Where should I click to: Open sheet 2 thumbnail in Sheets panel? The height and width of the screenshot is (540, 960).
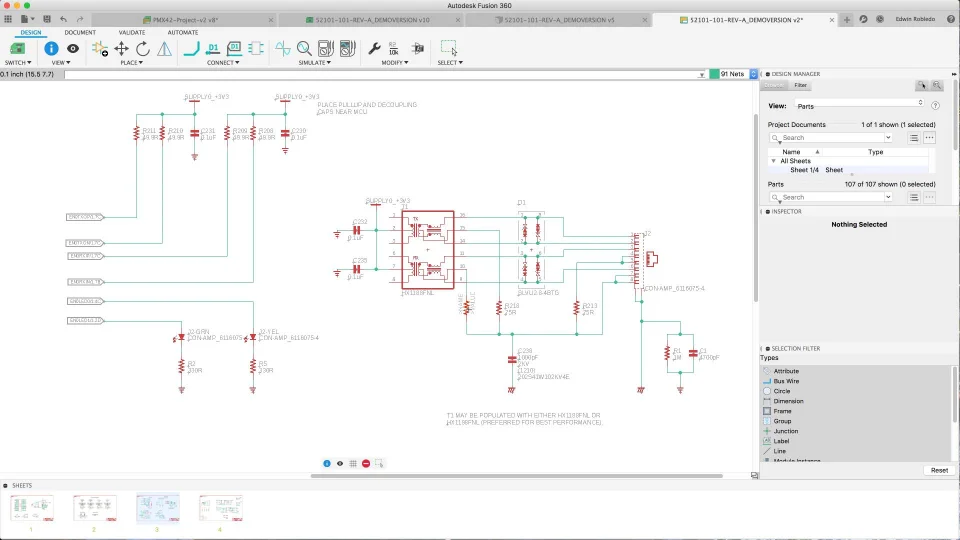[x=94, y=508]
